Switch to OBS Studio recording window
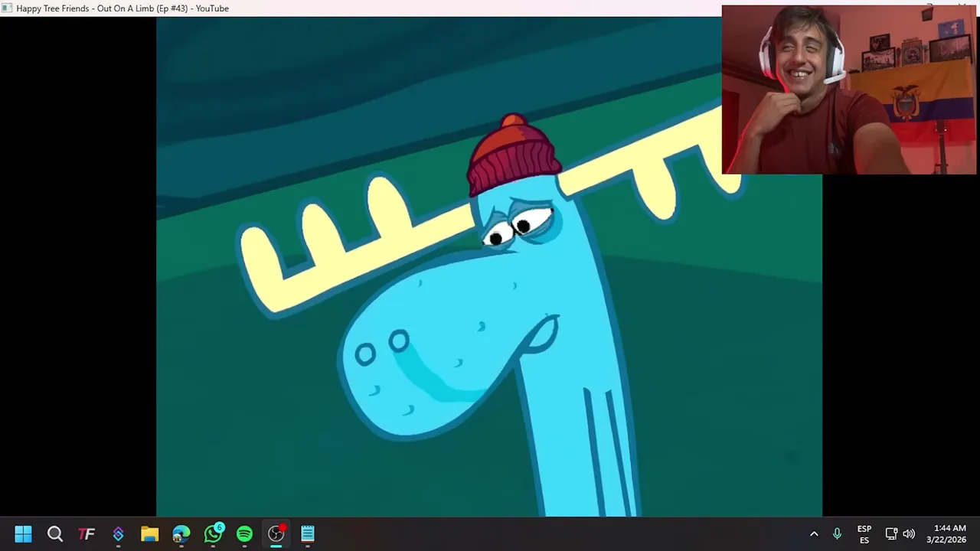Image resolution: width=980 pixels, height=551 pixels. coord(276,533)
